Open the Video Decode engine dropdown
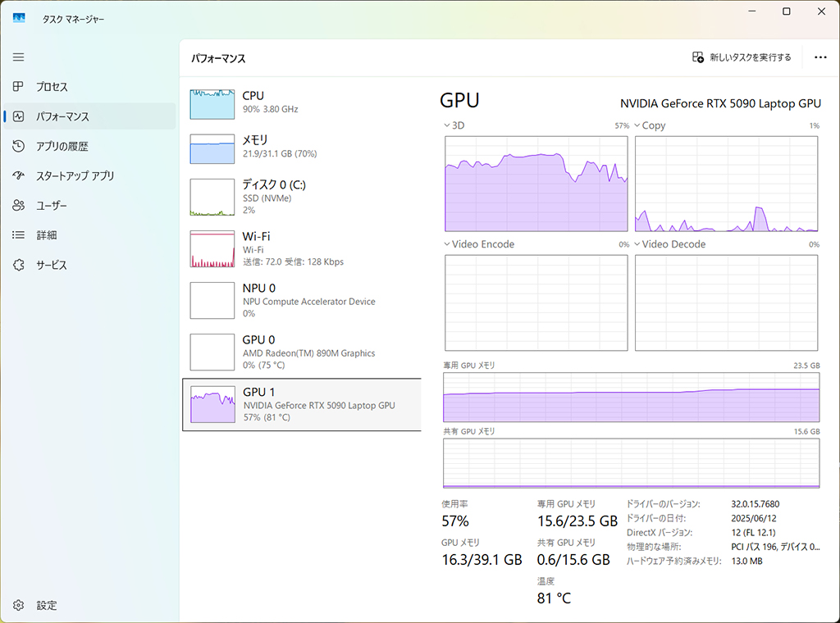This screenshot has width=840, height=623. (669, 244)
